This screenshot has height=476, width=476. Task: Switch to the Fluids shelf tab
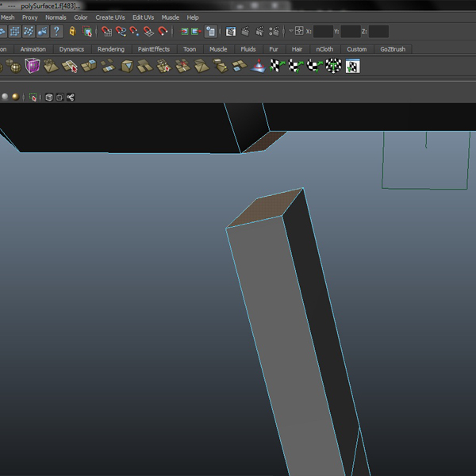(248, 49)
